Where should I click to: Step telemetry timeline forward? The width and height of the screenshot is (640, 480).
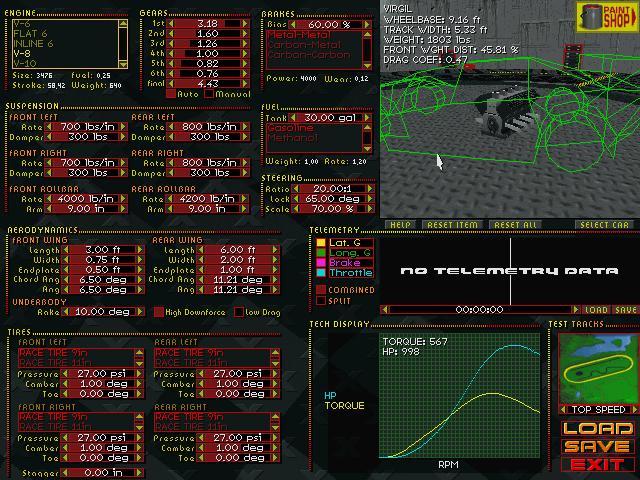(x=575, y=310)
